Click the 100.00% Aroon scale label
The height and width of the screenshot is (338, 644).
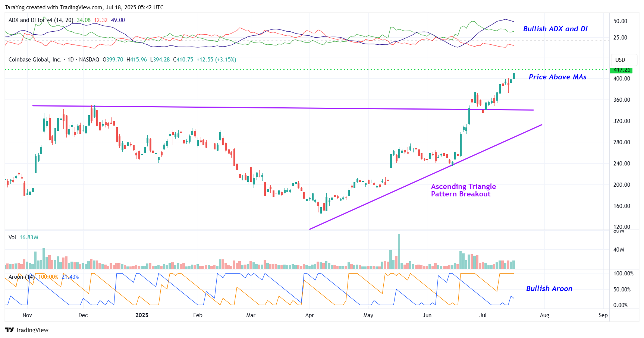(x=623, y=274)
